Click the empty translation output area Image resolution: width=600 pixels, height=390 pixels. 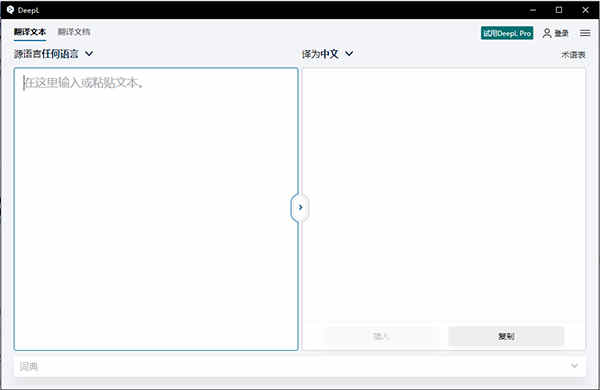443,195
